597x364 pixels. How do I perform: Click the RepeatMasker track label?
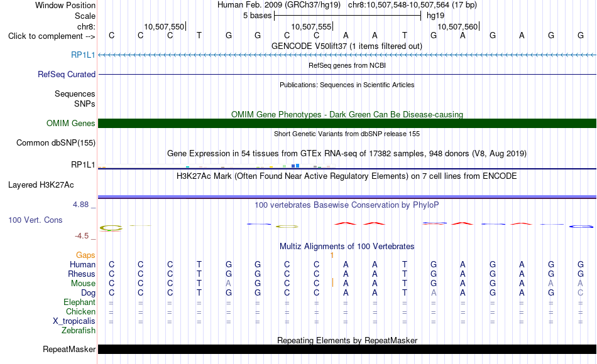coord(69,349)
